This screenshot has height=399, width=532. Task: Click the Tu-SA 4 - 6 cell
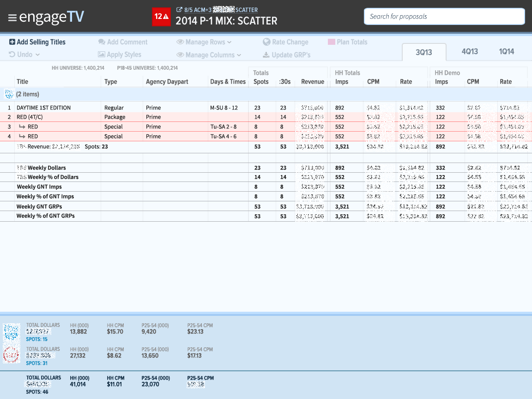click(223, 136)
